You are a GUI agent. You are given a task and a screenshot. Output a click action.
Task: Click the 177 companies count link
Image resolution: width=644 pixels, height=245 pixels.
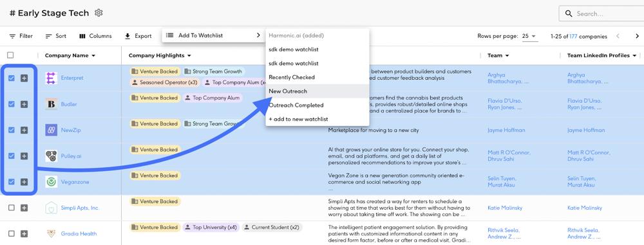(573, 36)
